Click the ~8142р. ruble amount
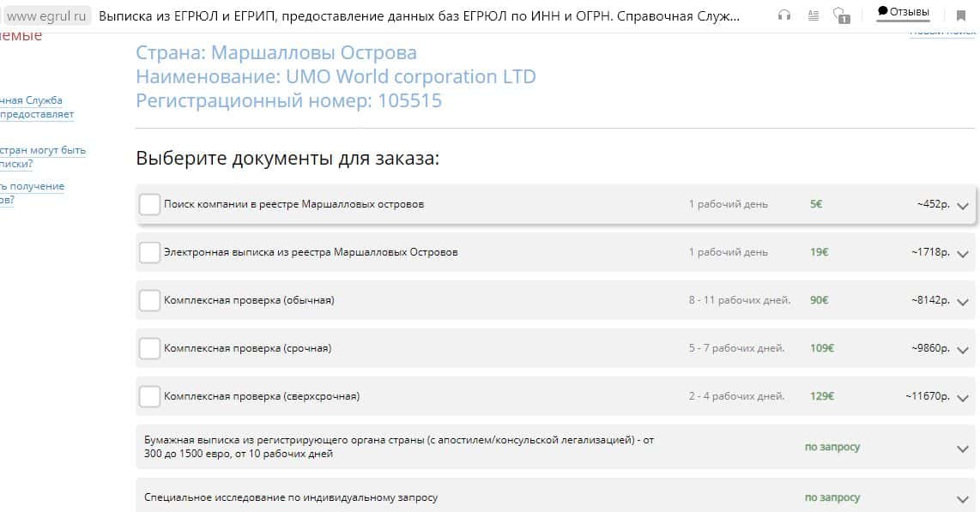 click(x=930, y=300)
